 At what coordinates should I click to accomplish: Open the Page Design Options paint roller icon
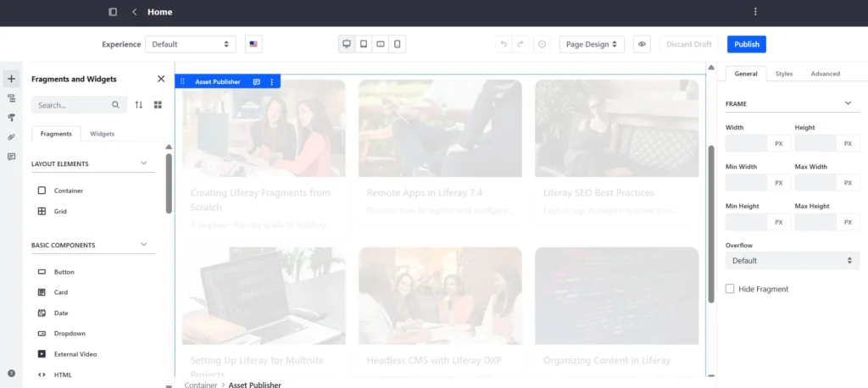tap(11, 118)
